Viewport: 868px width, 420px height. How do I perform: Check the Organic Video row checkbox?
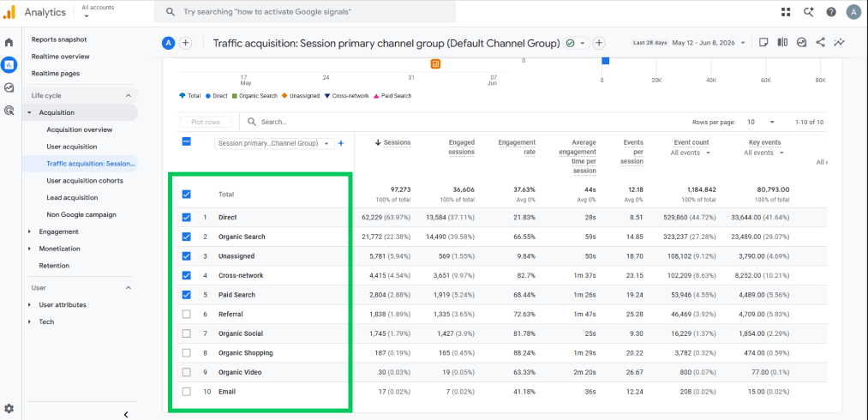pyautogui.click(x=187, y=372)
